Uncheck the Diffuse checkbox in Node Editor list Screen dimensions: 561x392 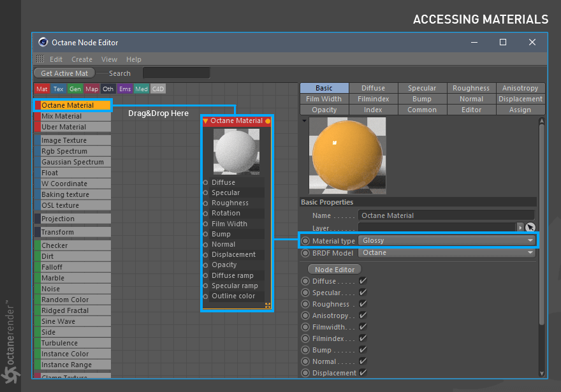point(363,280)
